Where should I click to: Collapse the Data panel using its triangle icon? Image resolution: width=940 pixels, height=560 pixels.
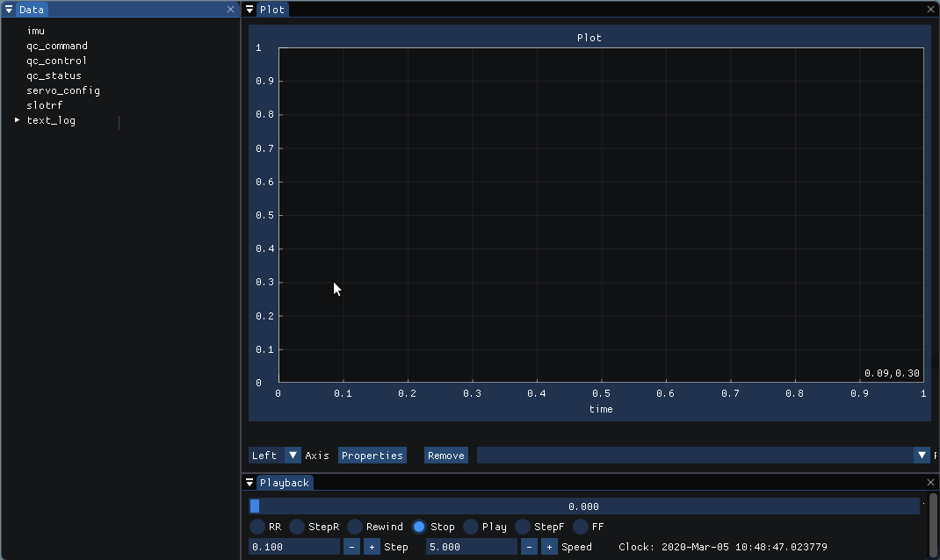(9, 10)
